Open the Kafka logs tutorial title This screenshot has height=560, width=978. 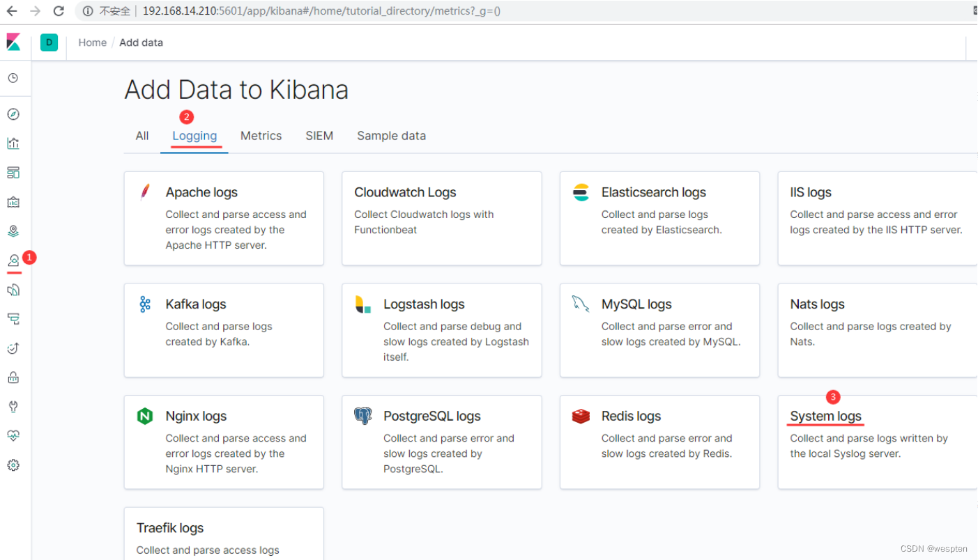[x=196, y=304]
